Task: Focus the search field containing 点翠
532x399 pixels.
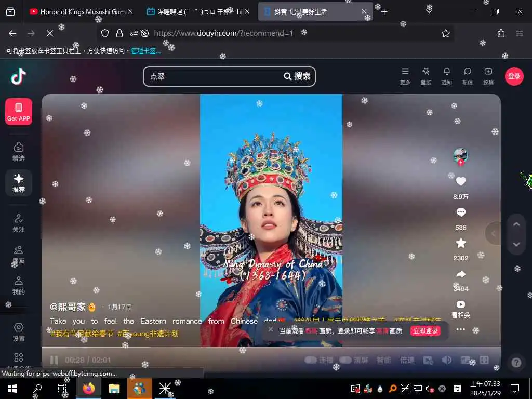Action: coord(214,76)
